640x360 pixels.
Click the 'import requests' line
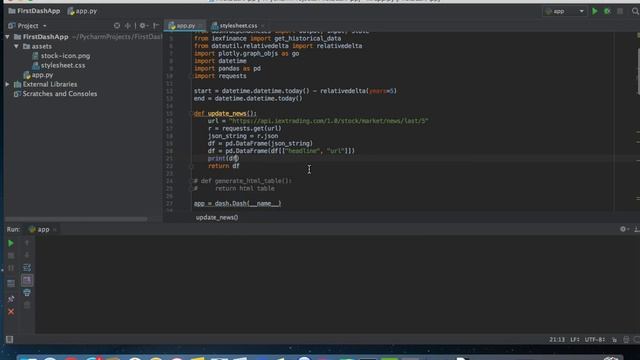pyautogui.click(x=220, y=76)
